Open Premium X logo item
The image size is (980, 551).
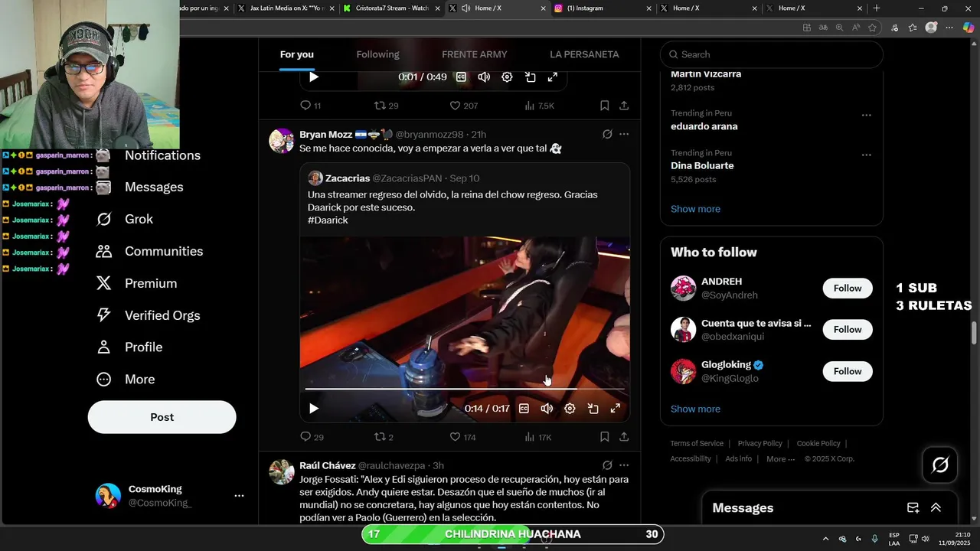pyautogui.click(x=104, y=283)
